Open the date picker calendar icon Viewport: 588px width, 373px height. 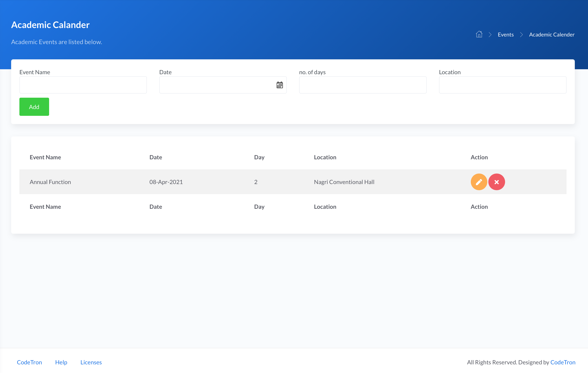click(x=279, y=85)
